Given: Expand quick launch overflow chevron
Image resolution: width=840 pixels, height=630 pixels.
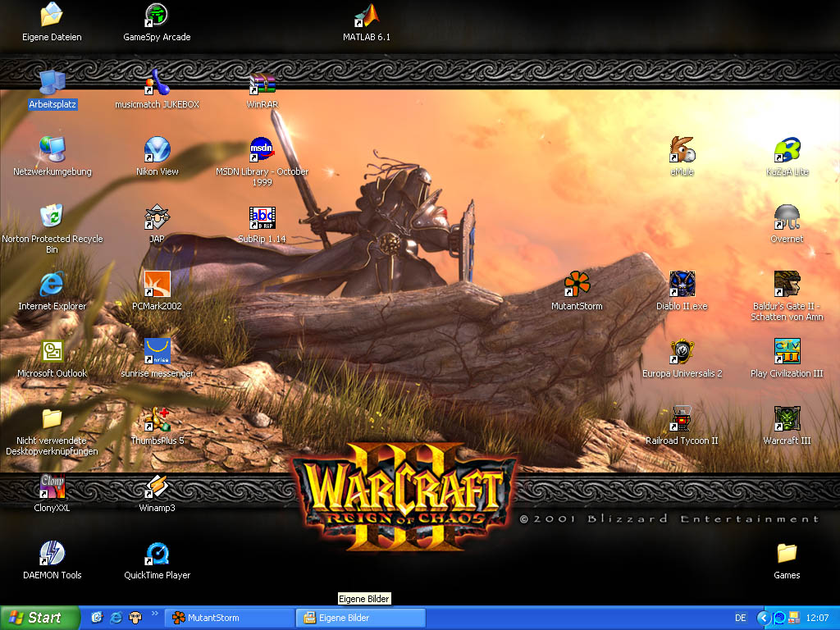Looking at the screenshot, I should (x=155, y=614).
